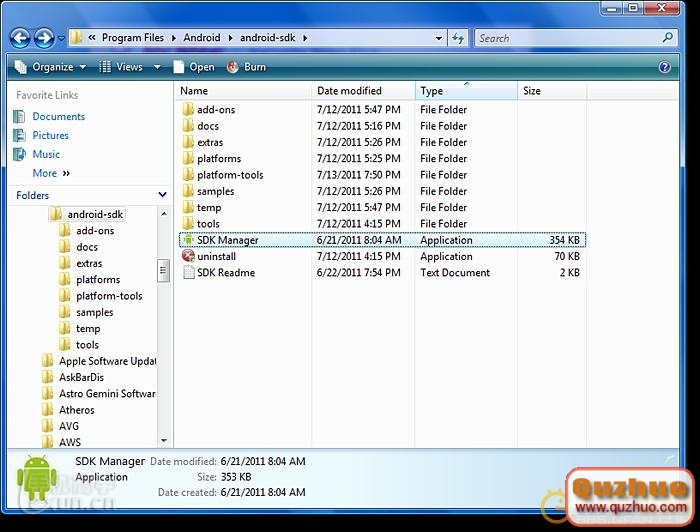Select the platforms folder icon in file list

pyautogui.click(x=188, y=158)
